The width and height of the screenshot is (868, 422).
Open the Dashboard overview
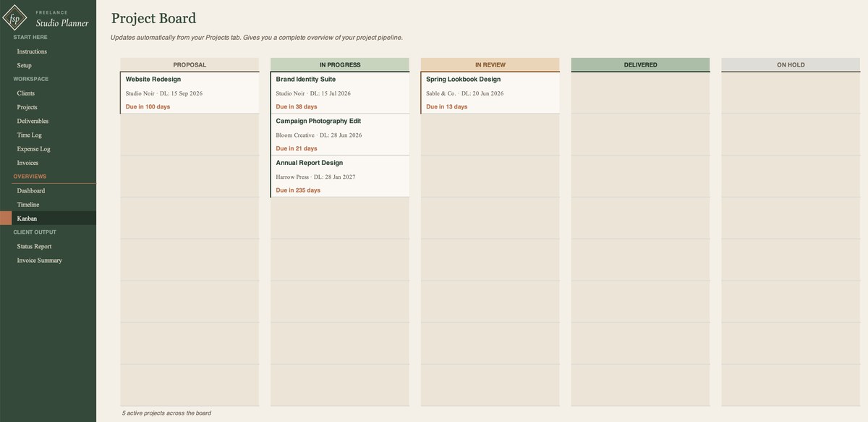[31, 191]
